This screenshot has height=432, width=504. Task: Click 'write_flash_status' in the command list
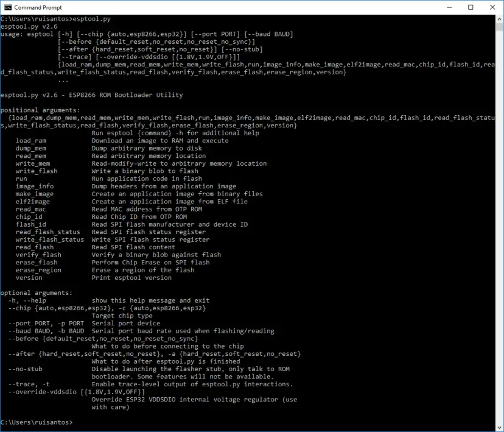point(50,239)
